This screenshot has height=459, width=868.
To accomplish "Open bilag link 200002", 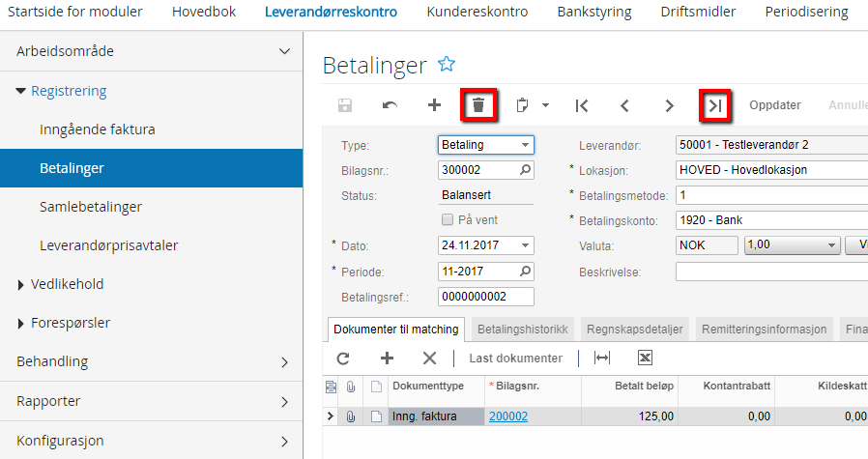I will pos(508,416).
